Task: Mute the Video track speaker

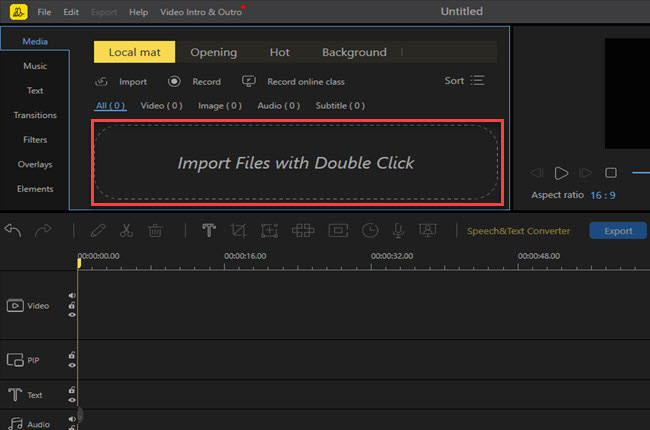Action: (72, 296)
